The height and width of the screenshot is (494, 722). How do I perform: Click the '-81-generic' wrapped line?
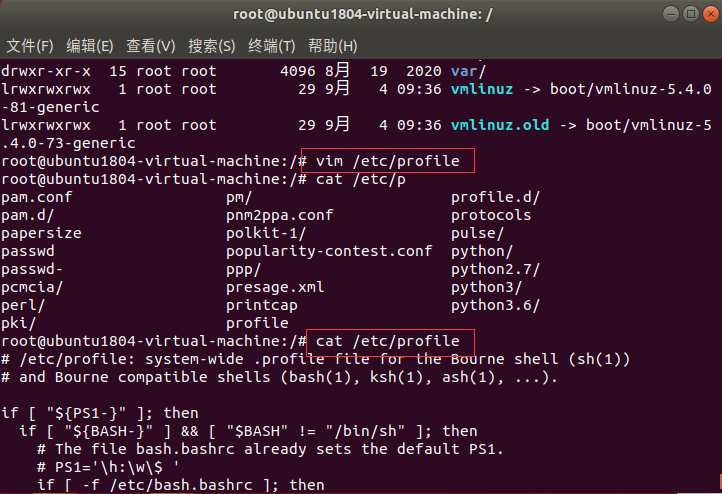(x=50, y=107)
